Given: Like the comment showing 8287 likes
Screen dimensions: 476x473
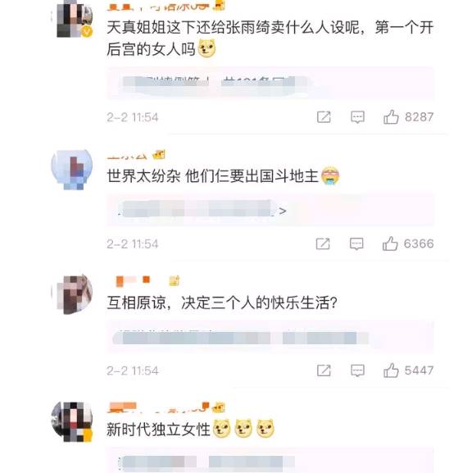Looking at the screenshot, I should [391, 117].
